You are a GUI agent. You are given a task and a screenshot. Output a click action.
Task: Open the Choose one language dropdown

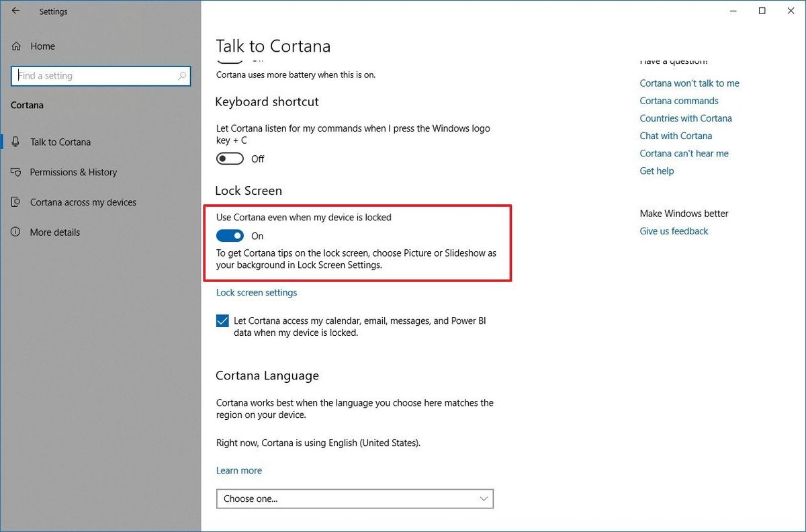click(354, 498)
